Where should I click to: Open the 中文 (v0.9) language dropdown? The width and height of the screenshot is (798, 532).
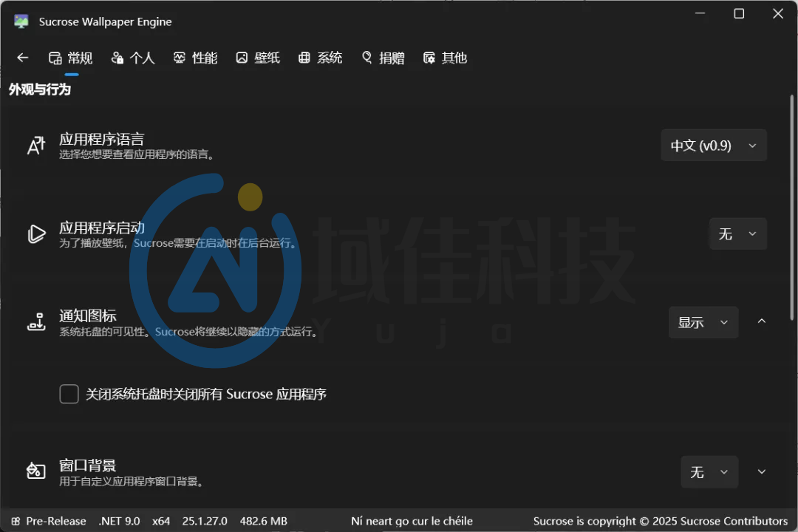pos(714,146)
